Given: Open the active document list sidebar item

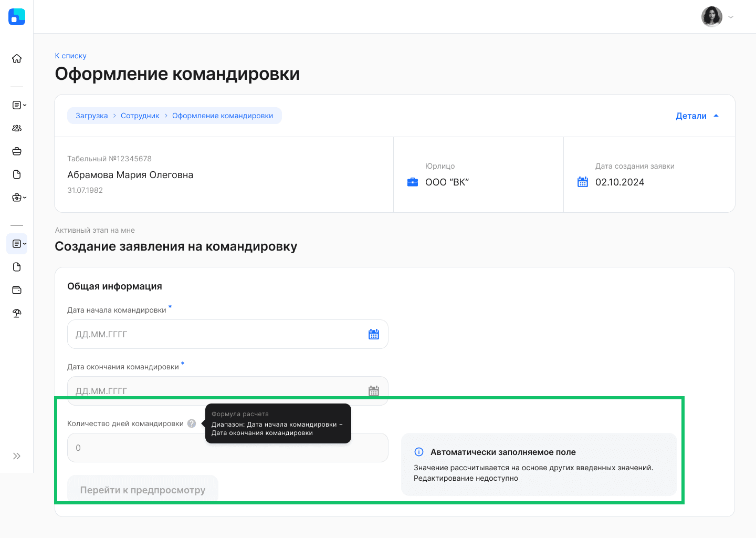Looking at the screenshot, I should [x=17, y=244].
